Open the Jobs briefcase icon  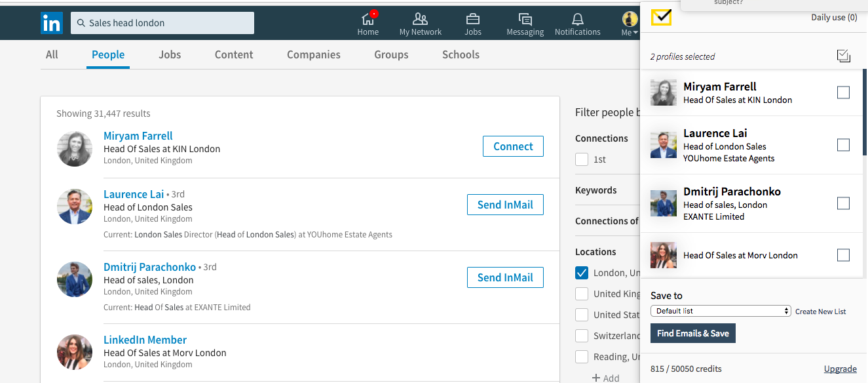[x=472, y=19]
